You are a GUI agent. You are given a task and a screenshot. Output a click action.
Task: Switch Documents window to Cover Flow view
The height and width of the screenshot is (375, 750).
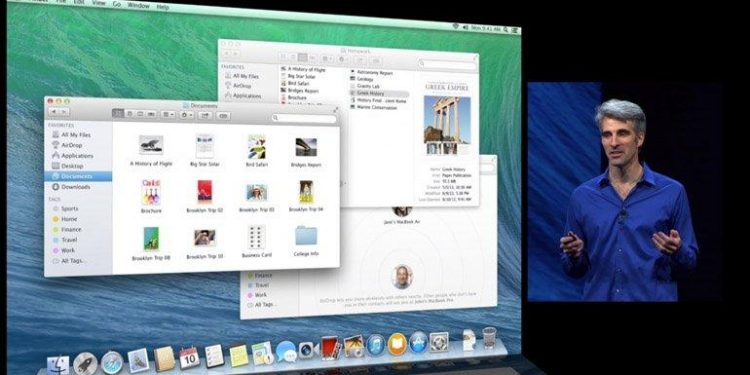point(152,114)
